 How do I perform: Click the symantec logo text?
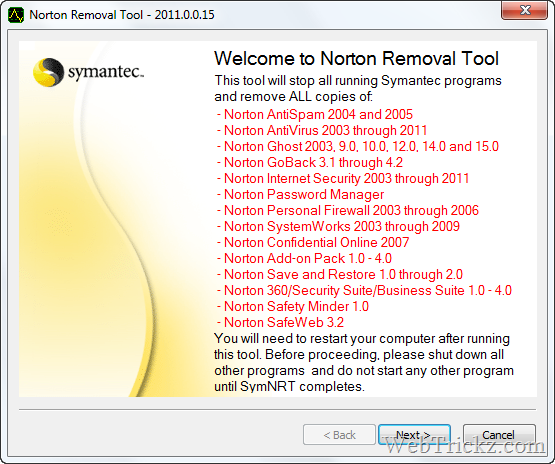tap(106, 72)
